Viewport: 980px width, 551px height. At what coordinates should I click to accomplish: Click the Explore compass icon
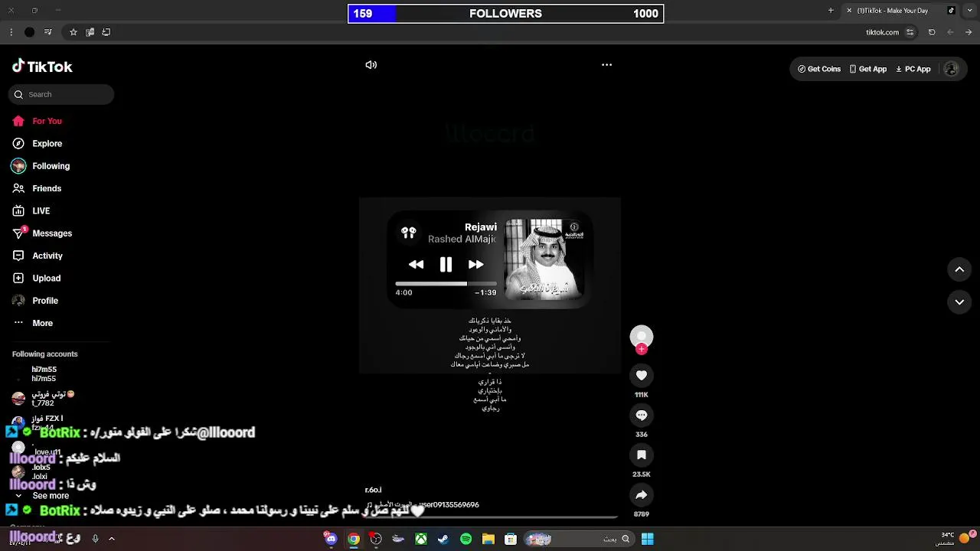(x=18, y=143)
